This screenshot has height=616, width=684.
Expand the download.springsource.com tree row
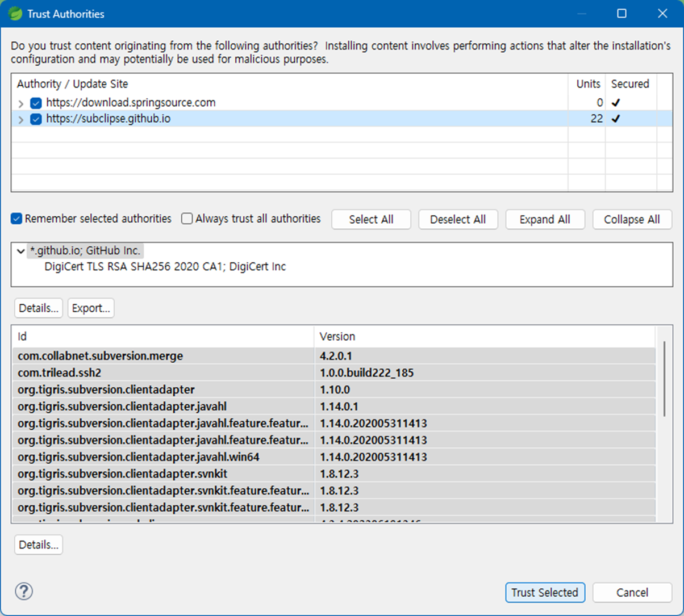(21, 103)
